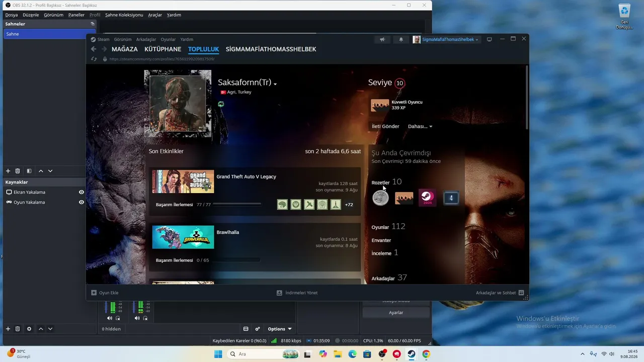Open the Oyunlar 112 link on the profile

[388, 227]
